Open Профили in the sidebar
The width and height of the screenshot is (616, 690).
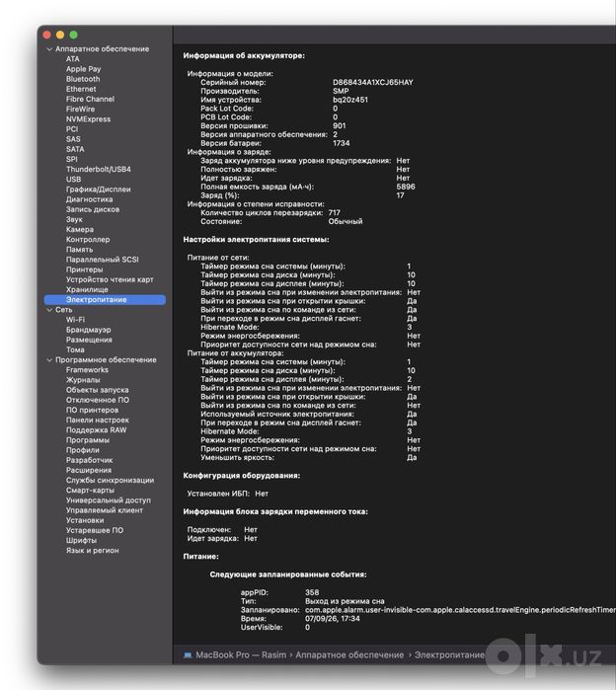[82, 450]
